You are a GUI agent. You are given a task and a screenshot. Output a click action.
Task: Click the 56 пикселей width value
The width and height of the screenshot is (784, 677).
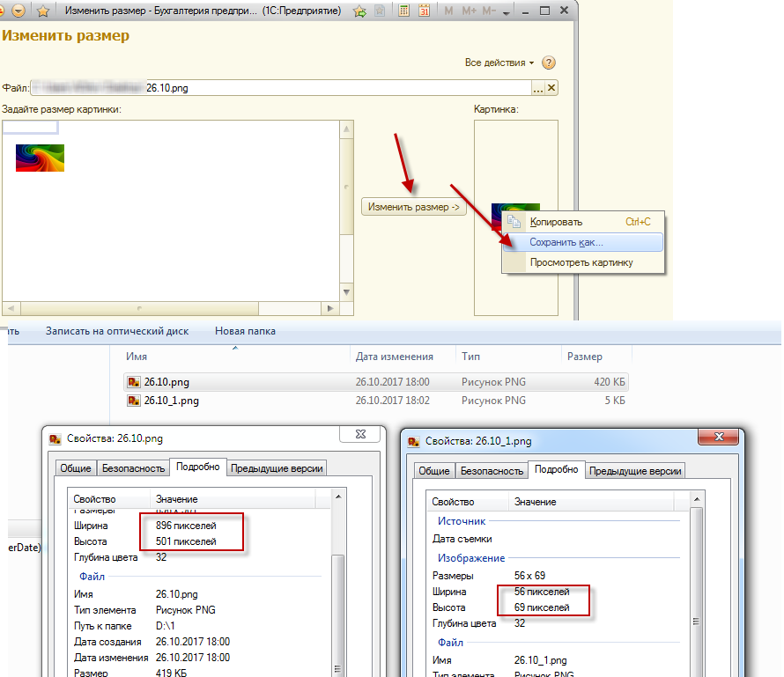(542, 592)
